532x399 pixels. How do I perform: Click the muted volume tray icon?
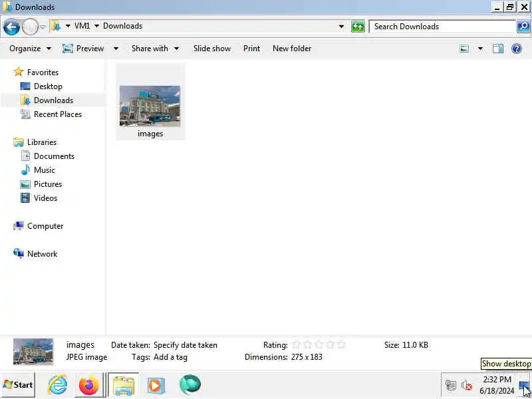pos(467,385)
